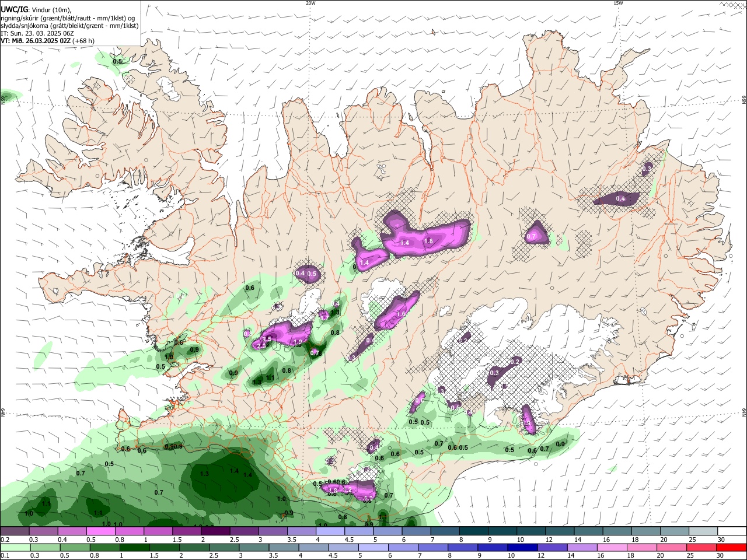Image resolution: width=747 pixels, height=560 pixels.
Task: Click the "UWC/IG: Vindur (10m)" title line
Action: (36, 10)
